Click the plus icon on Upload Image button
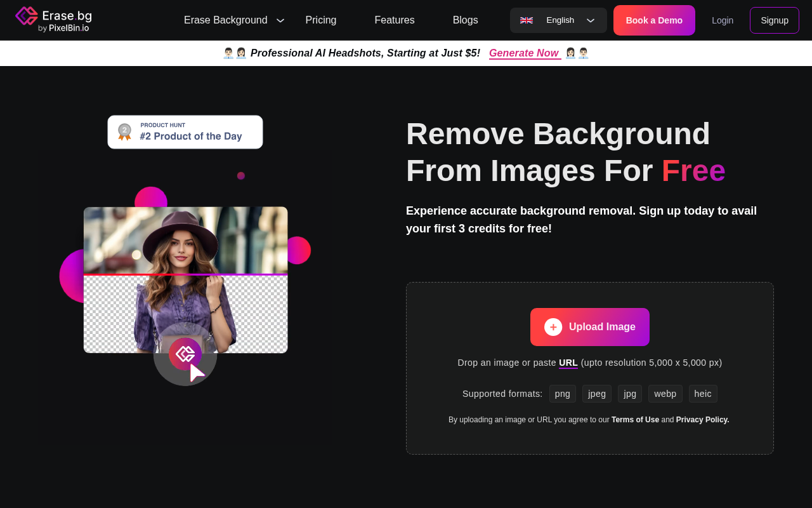This screenshot has height=508, width=812. [553, 326]
